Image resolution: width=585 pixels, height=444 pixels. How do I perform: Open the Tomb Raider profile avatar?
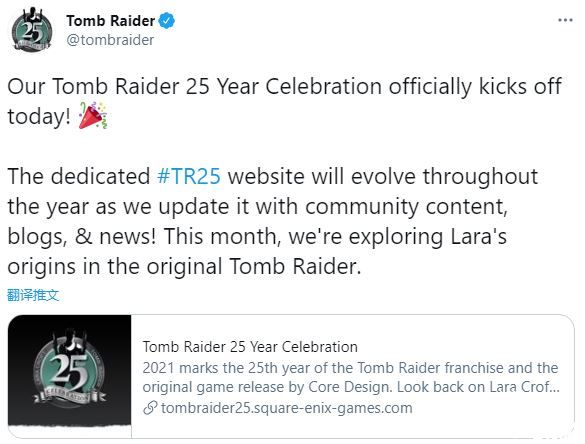31,31
